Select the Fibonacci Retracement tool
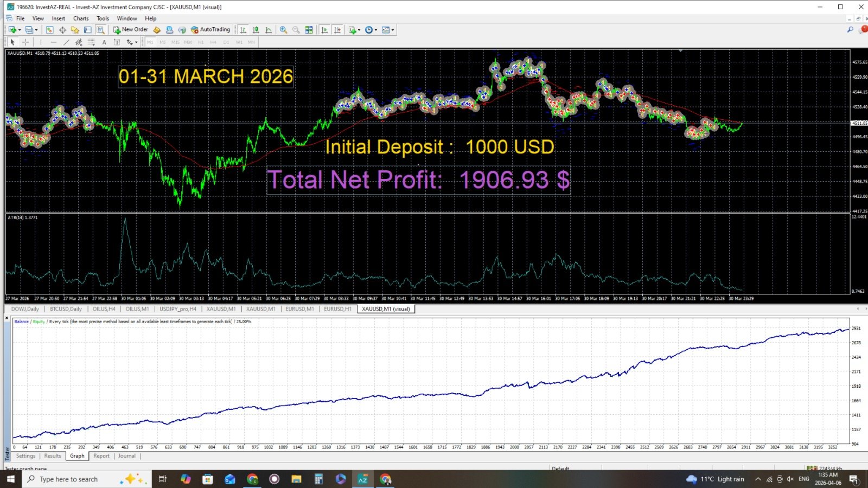This screenshot has height=488, width=868. tap(91, 42)
